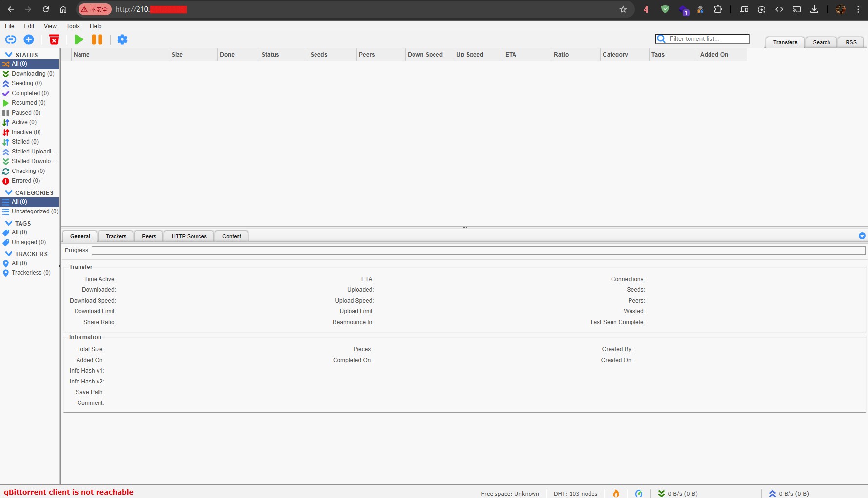This screenshot has width=868, height=498.
Task: Sort torrents by Name column header
Action: pyautogui.click(x=120, y=55)
